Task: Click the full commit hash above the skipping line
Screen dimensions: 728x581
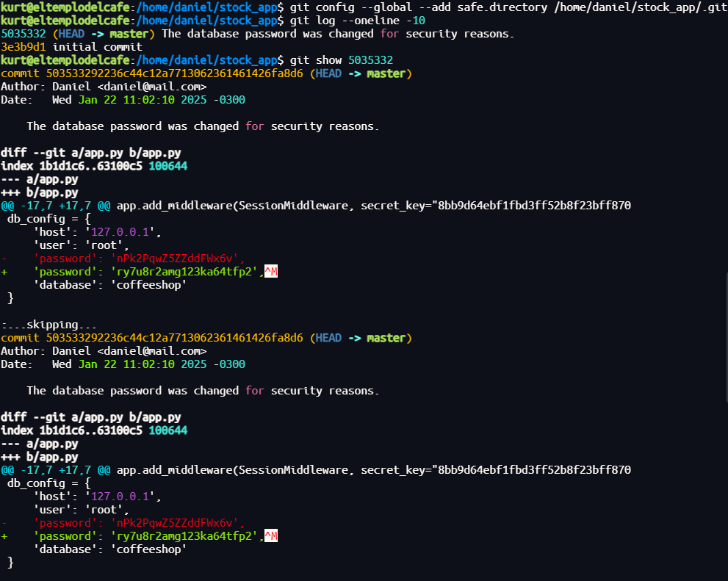Action: coord(174,73)
